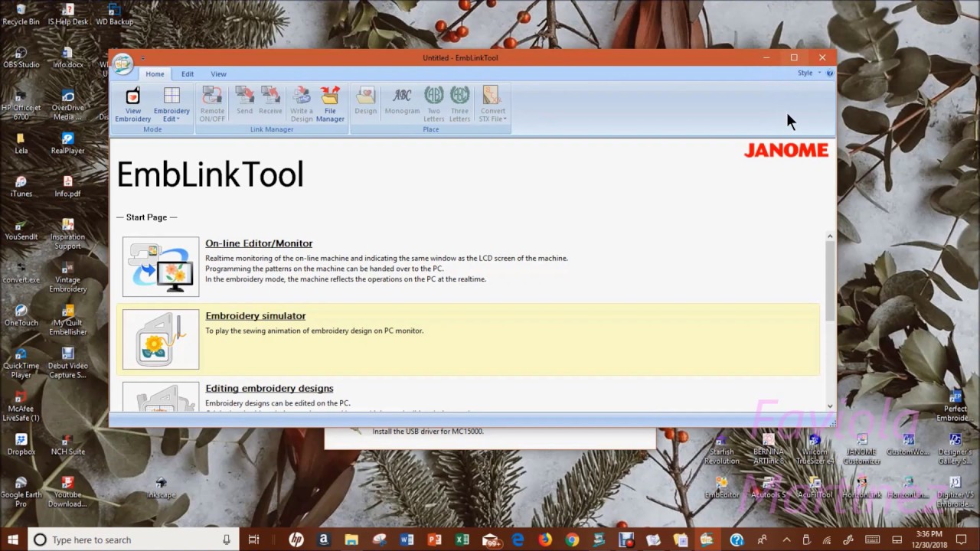Open the Embroidery simulator link
Image resolution: width=980 pixels, height=551 pixels.
[256, 316]
